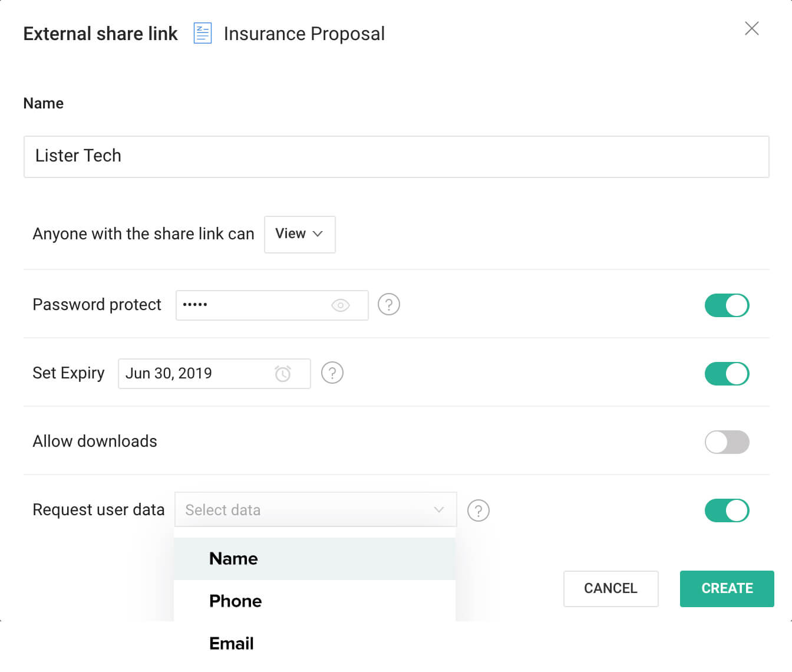This screenshot has height=672, width=792.
Task: Click the alarm clock expiry icon
Action: 283,374
